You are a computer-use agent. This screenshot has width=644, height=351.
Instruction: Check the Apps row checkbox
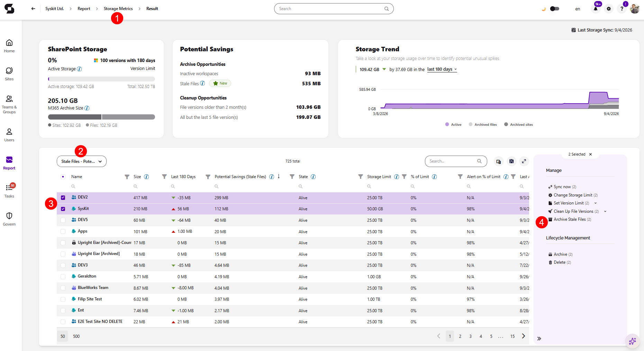click(63, 231)
